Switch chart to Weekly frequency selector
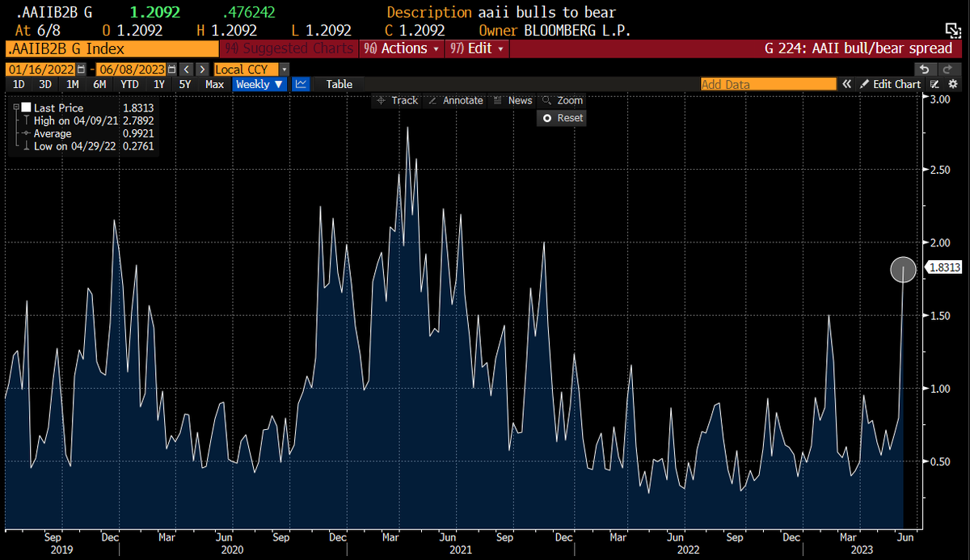 pos(259,84)
